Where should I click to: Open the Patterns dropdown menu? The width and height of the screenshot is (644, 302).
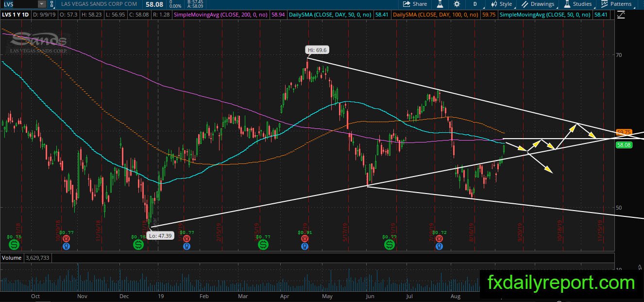[617, 4]
